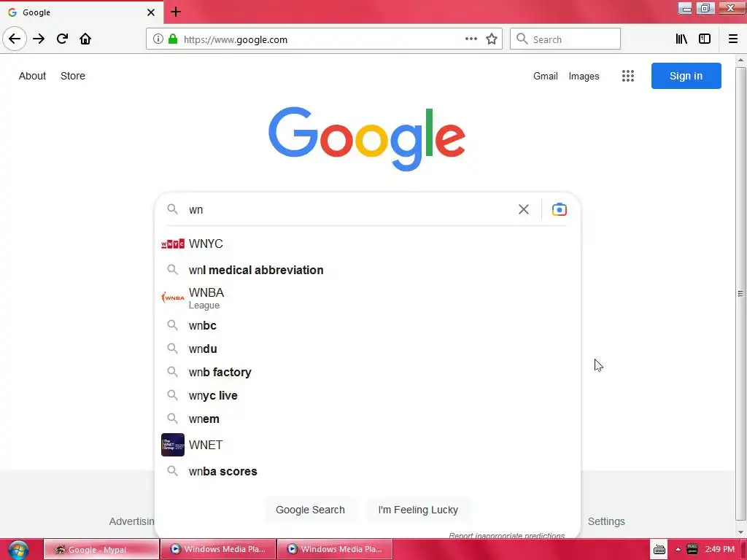Click the magnifier icon in Google search box
The image size is (747, 560).
point(172,209)
